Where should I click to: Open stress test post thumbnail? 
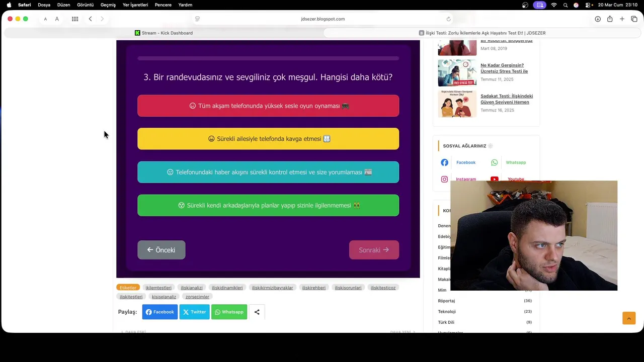click(457, 73)
